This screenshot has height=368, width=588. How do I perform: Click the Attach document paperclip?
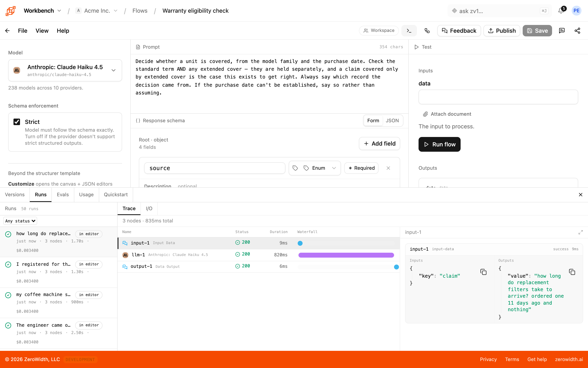425,114
